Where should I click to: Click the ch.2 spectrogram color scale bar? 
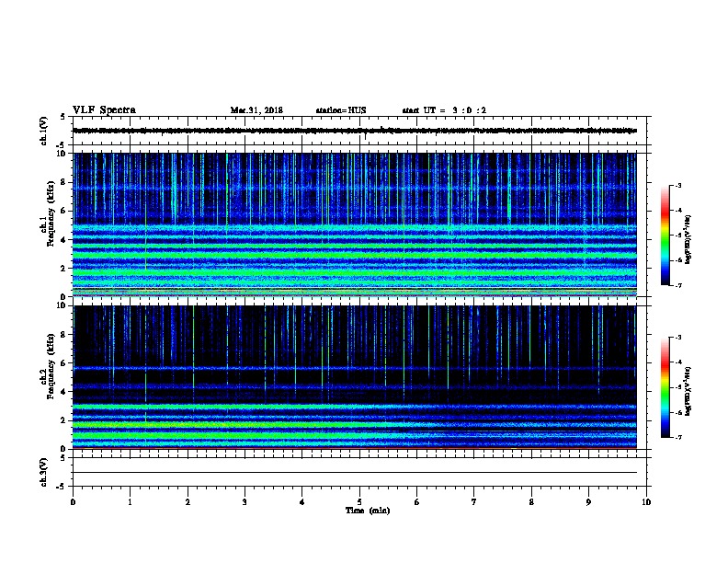(665, 387)
